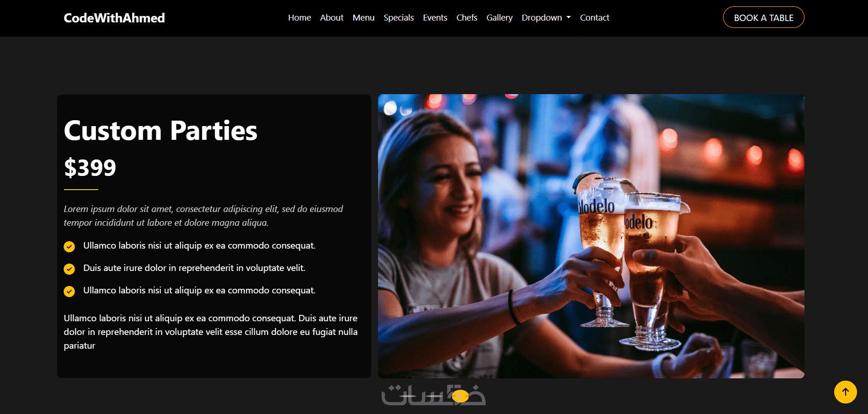The width and height of the screenshot is (868, 414).
Task: Click the third yellow checkmark icon
Action: [x=69, y=292]
